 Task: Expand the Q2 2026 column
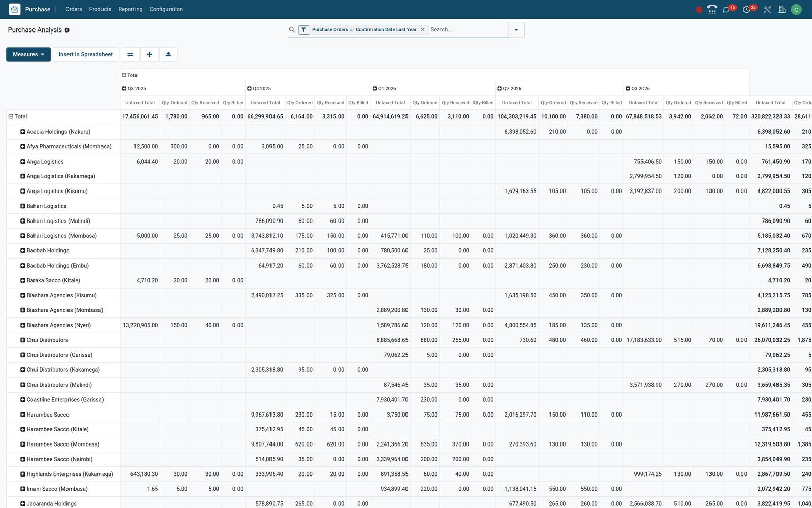tap(510, 89)
